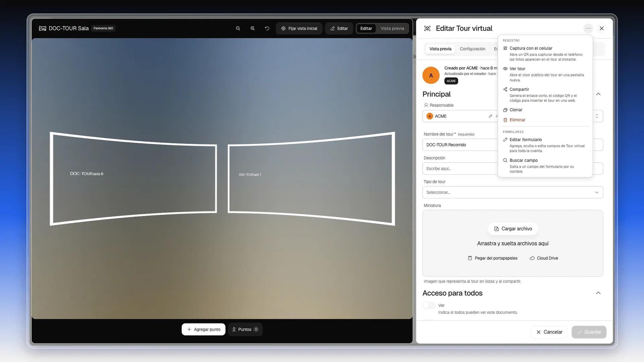
Task: Zoom in on the panorama
Action: click(253, 28)
